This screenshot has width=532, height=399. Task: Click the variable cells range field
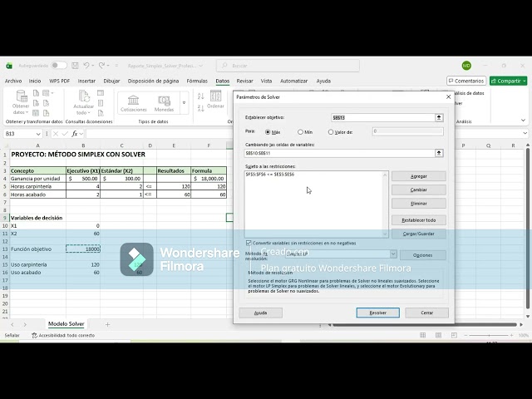click(x=340, y=153)
